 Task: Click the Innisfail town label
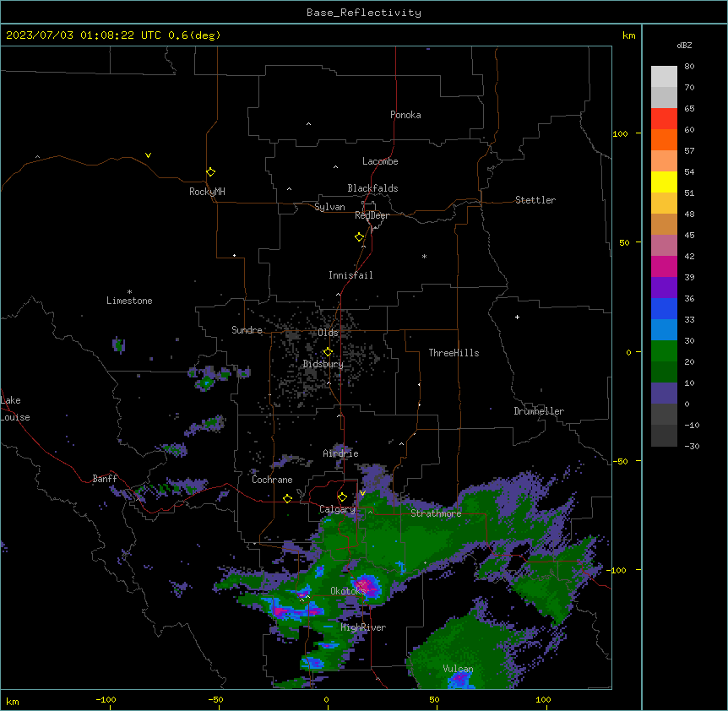(x=350, y=275)
